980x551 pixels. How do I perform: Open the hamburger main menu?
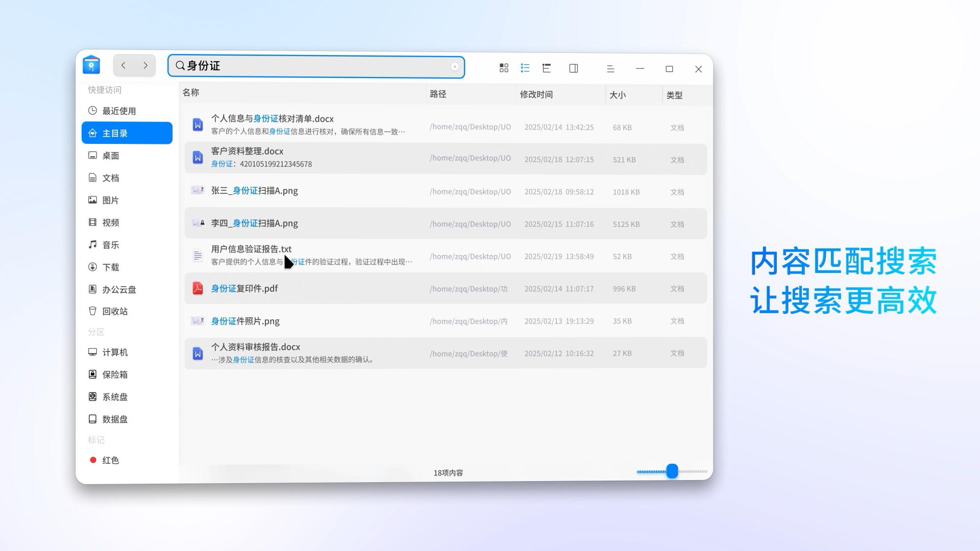(x=610, y=69)
